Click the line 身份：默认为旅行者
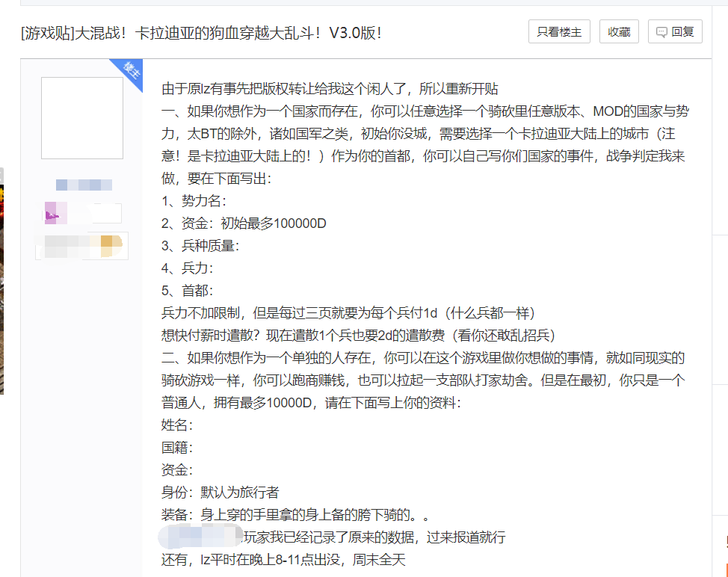 [x=220, y=492]
